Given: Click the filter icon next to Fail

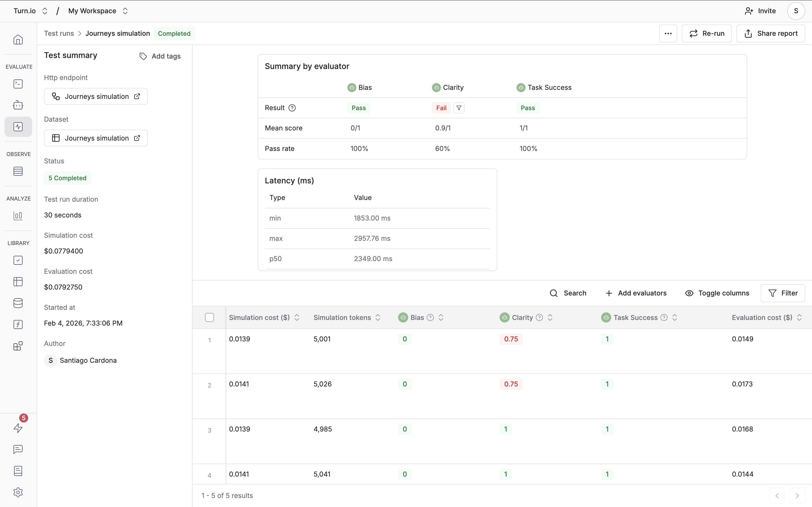Looking at the screenshot, I should (459, 108).
